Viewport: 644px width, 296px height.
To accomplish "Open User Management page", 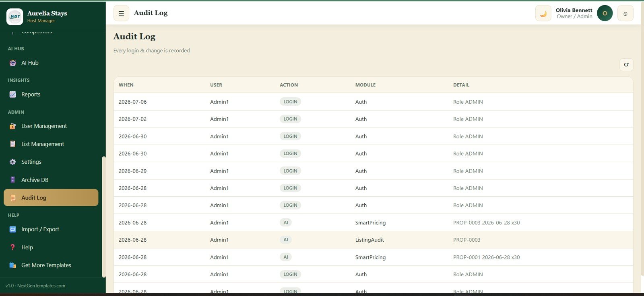I will (x=51, y=126).
